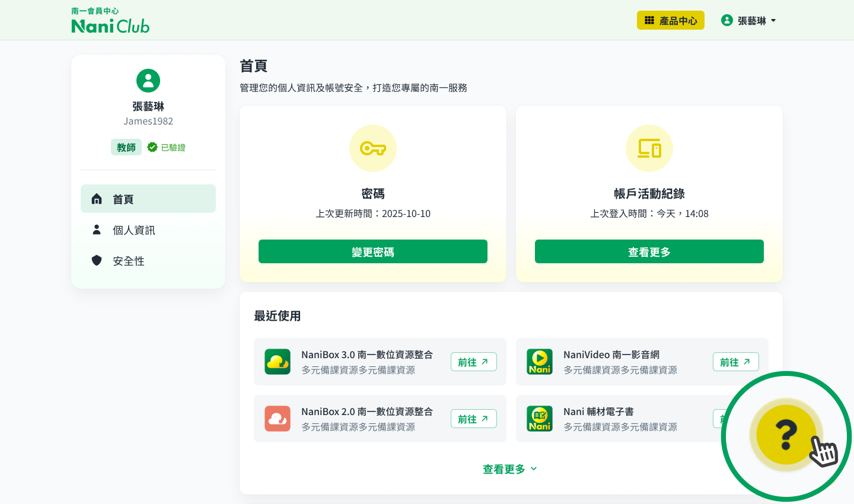
Task: Open 安全性 in the sidebar
Action: tap(148, 260)
